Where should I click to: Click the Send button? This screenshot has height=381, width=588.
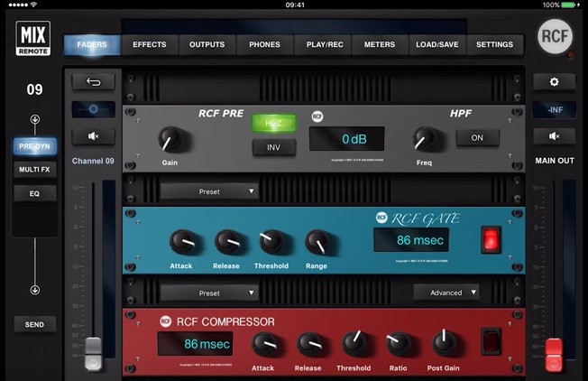pyautogui.click(x=34, y=324)
